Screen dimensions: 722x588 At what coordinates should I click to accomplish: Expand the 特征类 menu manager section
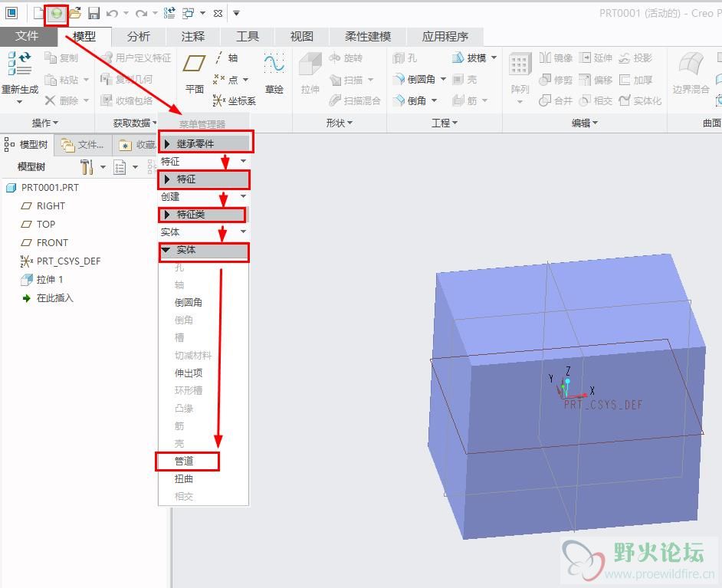pyautogui.click(x=202, y=215)
